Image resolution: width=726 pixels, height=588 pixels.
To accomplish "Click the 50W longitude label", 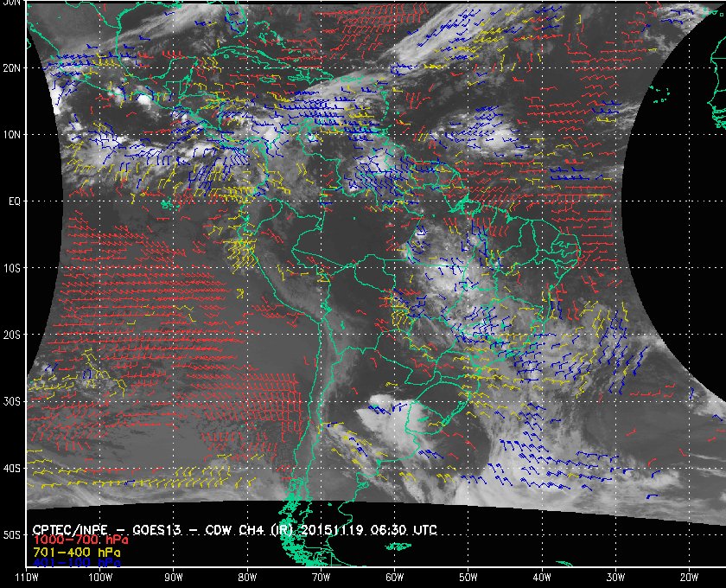I will click(468, 578).
